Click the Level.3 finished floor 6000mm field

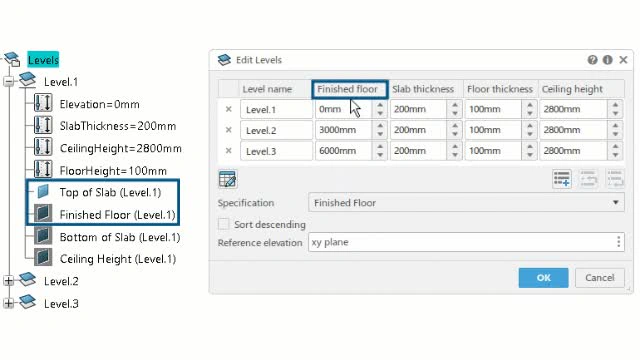point(344,151)
